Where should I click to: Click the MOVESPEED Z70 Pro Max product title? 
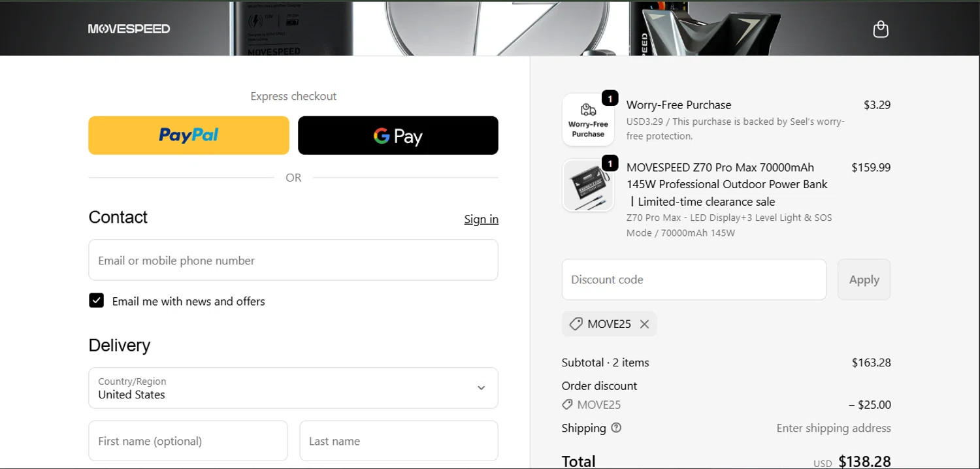pos(727,184)
